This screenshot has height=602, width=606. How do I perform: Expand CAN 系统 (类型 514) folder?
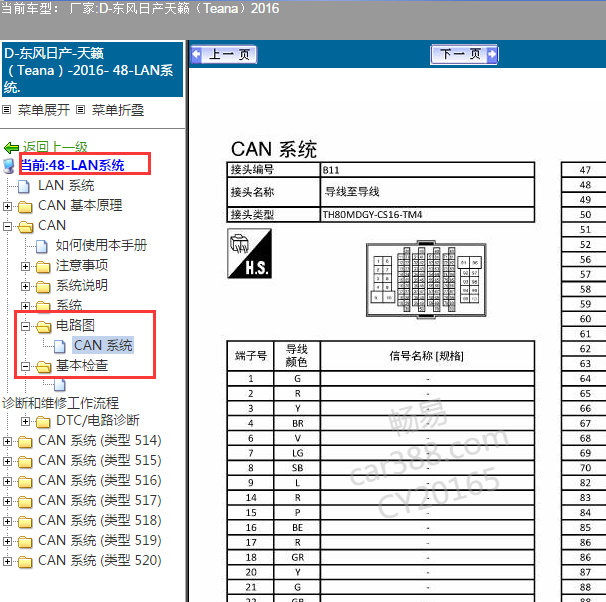tap(7, 441)
